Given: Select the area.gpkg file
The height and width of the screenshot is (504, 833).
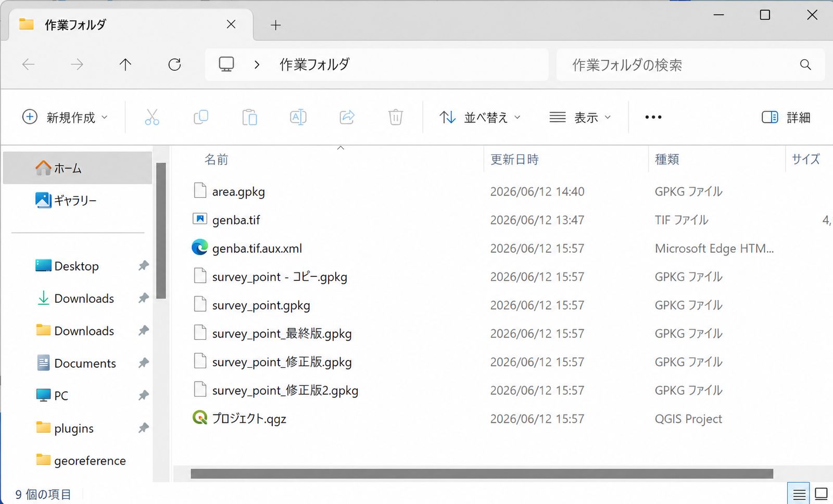Looking at the screenshot, I should (x=238, y=191).
